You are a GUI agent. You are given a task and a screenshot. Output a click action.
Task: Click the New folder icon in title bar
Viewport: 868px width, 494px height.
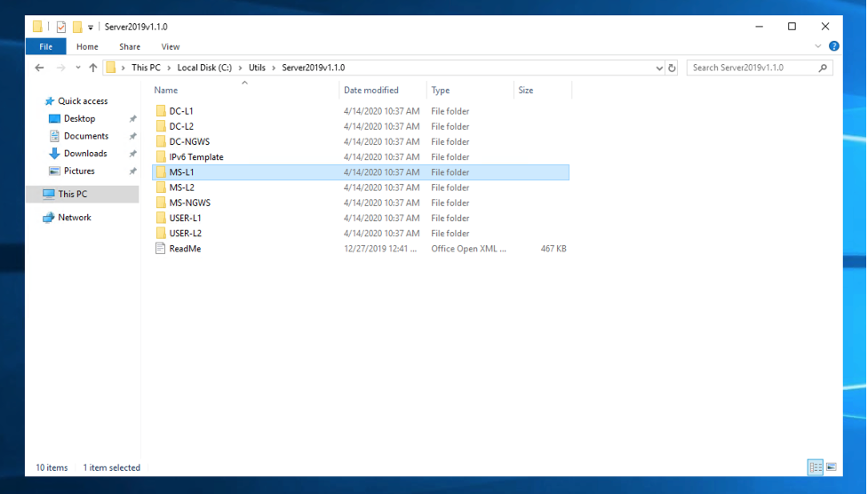[x=77, y=27]
